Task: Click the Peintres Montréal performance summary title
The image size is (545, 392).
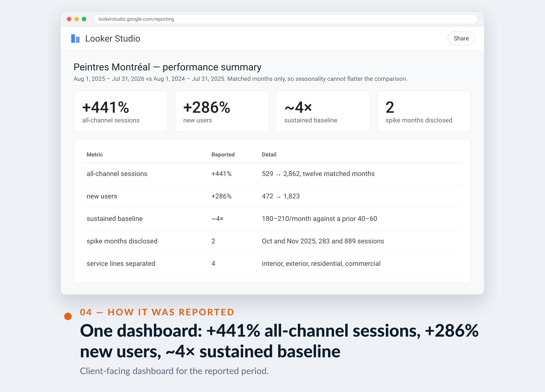Action: click(167, 67)
